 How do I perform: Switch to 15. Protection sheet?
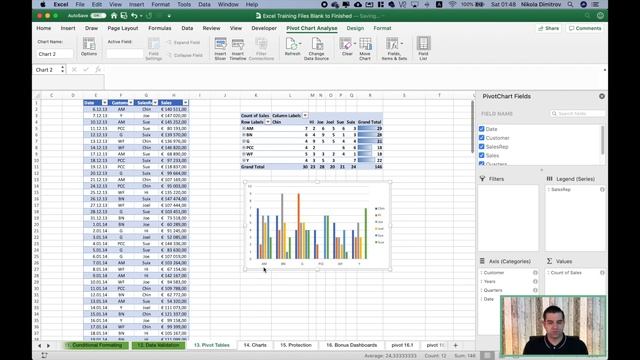coord(296,345)
